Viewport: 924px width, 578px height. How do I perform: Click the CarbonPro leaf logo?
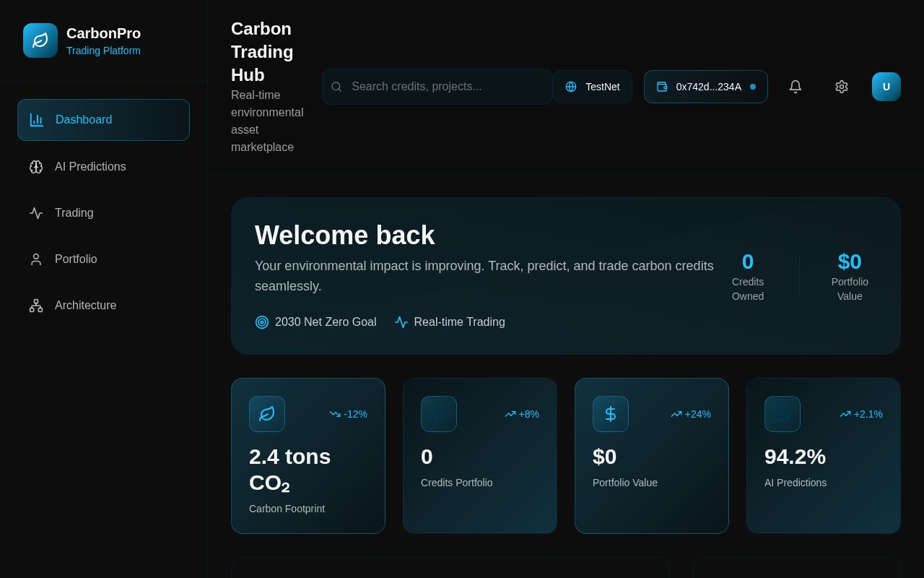pyautogui.click(x=40, y=40)
